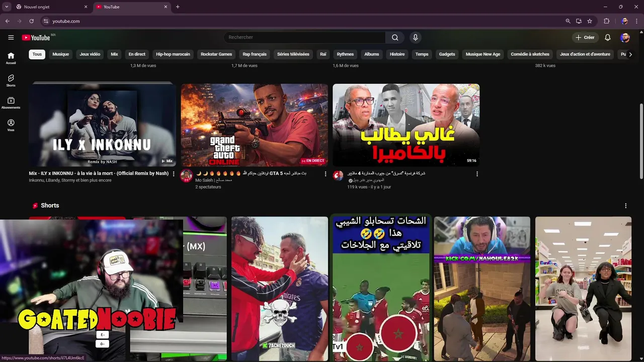
Task: Select the Séries télévisées chip
Action: tap(293, 54)
